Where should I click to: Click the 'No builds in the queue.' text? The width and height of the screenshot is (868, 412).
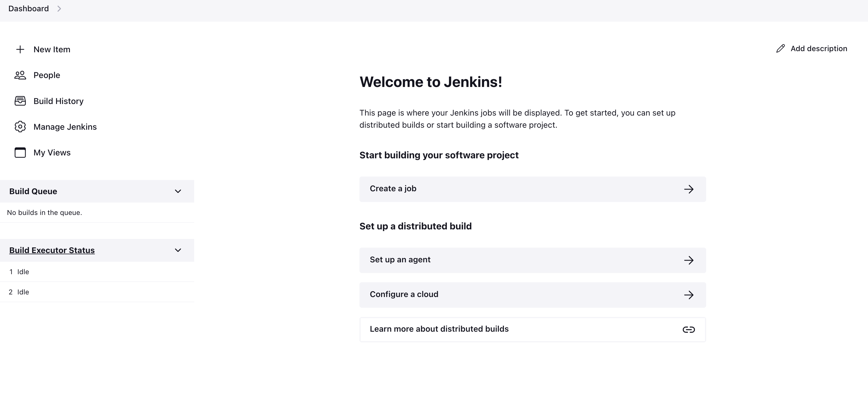[x=44, y=213]
